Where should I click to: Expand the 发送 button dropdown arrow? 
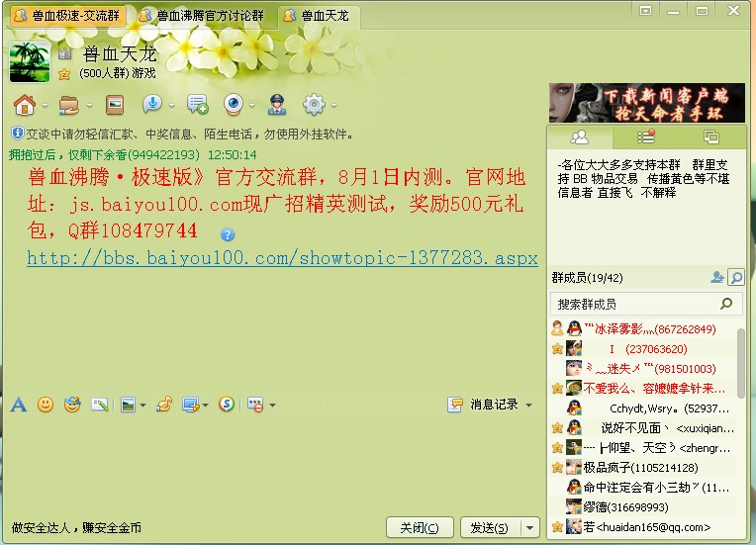pos(530,528)
